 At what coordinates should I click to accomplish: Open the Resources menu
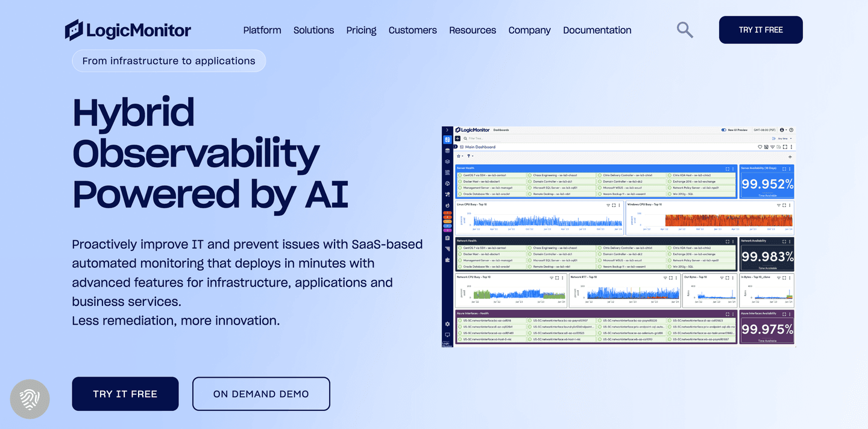point(473,30)
